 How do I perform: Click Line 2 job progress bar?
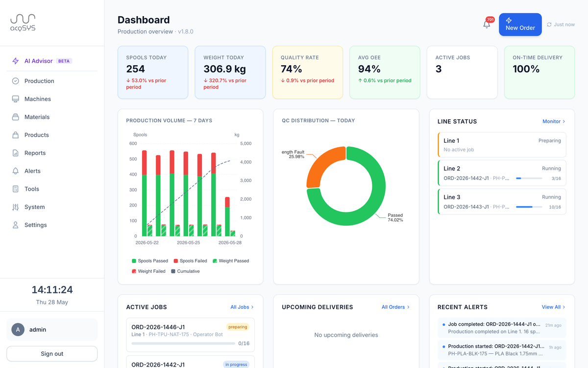(x=529, y=179)
